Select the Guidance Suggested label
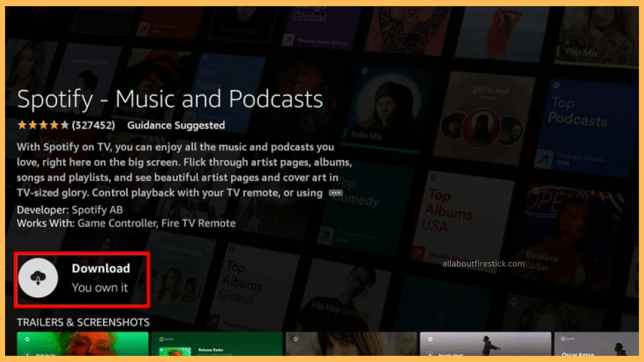Image resolution: width=644 pixels, height=362 pixels. pos(176,125)
